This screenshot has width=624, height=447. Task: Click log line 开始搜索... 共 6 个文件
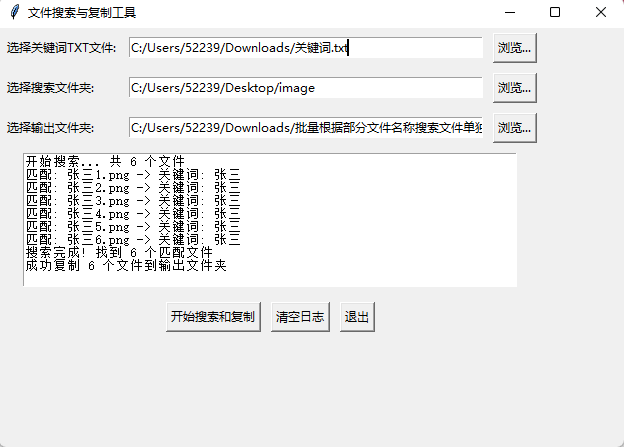pyautogui.click(x=105, y=161)
